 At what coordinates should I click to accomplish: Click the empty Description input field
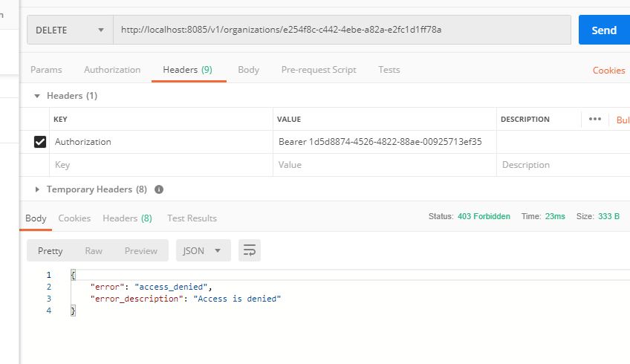coord(563,165)
